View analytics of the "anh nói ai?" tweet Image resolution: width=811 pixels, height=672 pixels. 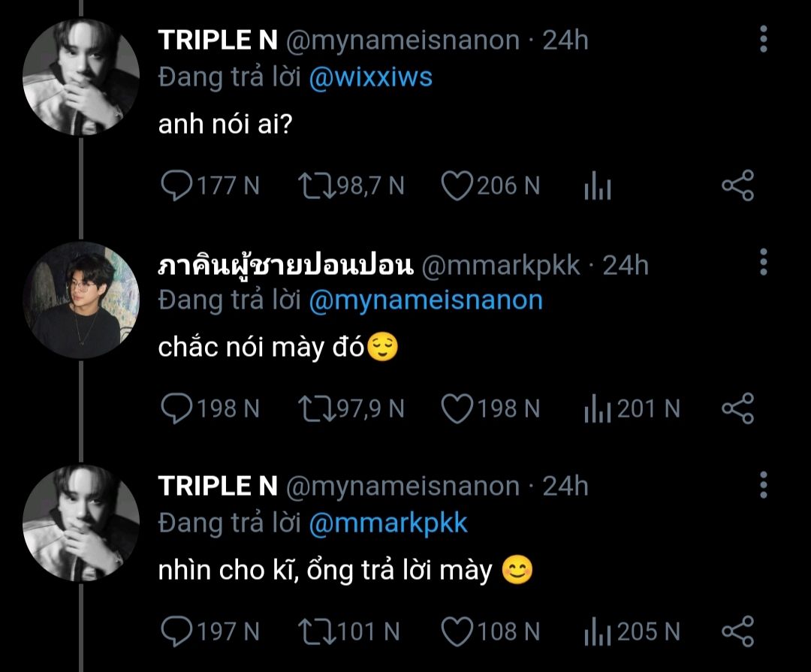[x=598, y=185]
